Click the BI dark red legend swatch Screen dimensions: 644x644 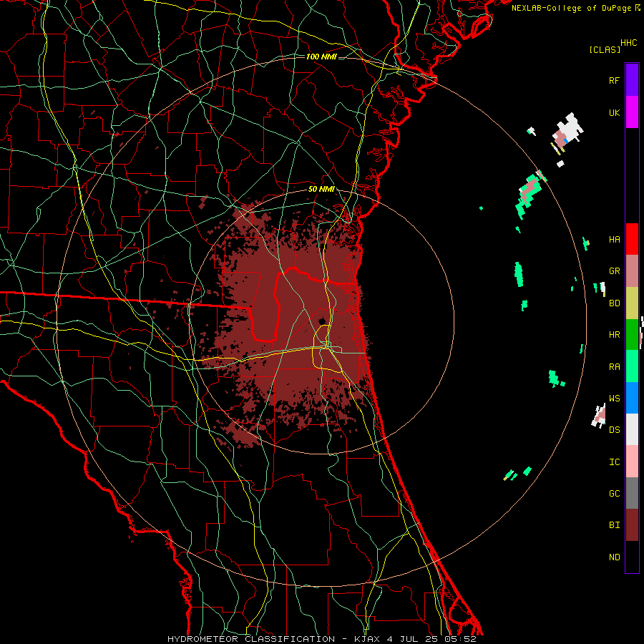point(632,525)
